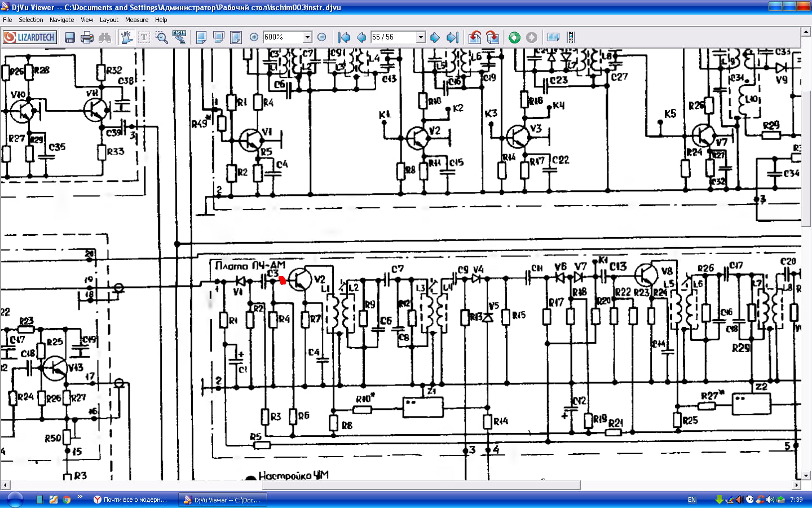This screenshot has height=508, width=812.
Task: Click the LizardTech logo button
Action: coord(29,37)
